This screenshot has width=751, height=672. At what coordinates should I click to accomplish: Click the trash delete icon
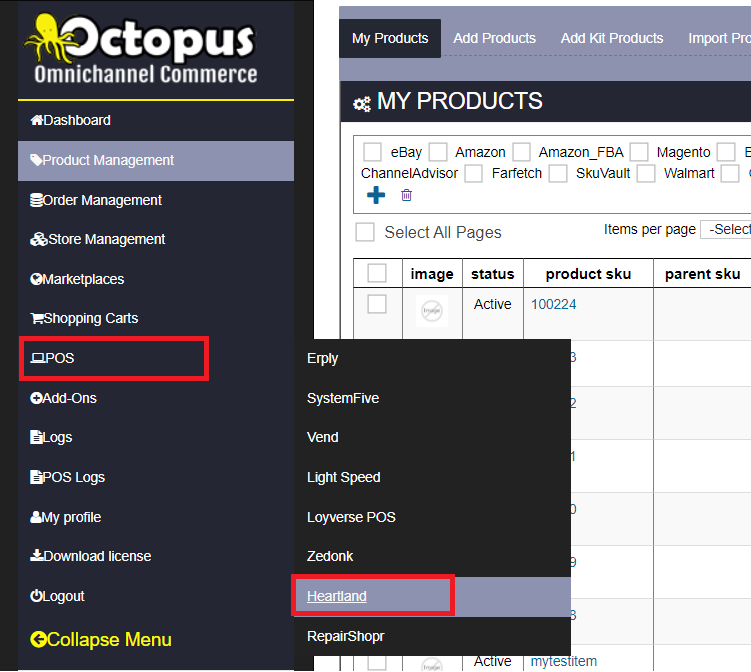pyautogui.click(x=406, y=195)
